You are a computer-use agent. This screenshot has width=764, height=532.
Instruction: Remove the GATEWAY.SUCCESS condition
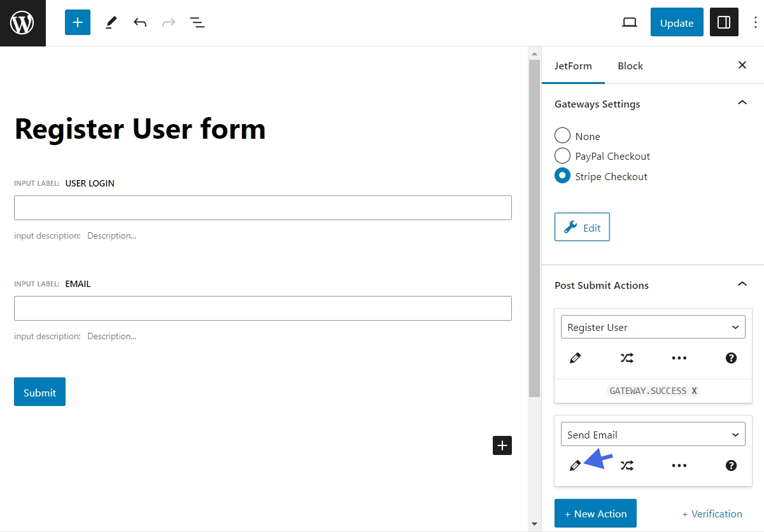tap(694, 390)
